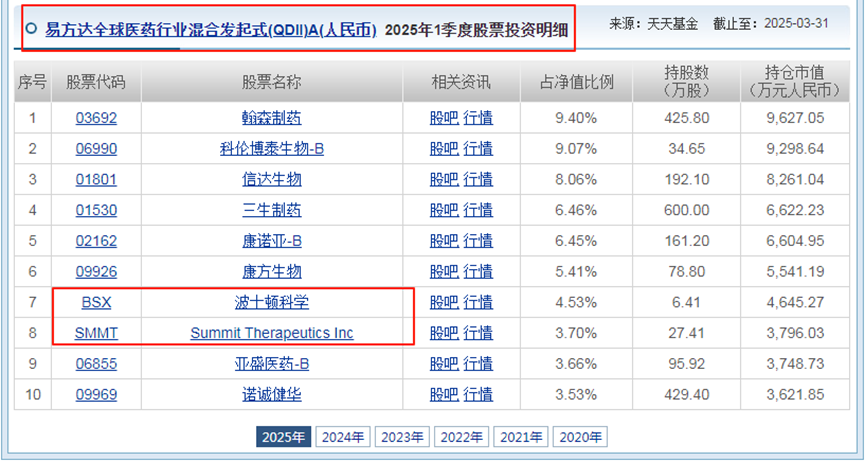Screen dimensions: 865x461
Task: Open 股吧 for 亚盛医药-B row
Action: click(444, 364)
